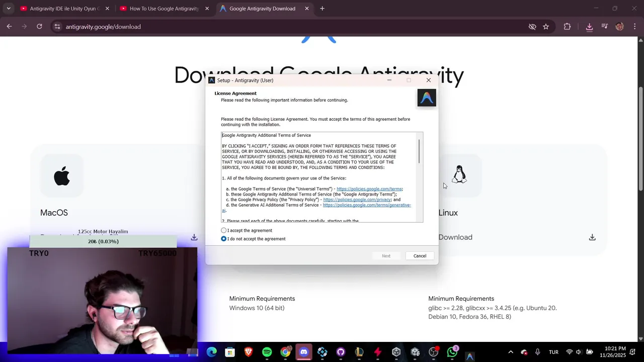The height and width of the screenshot is (362, 644).
Task: Click the license agreement scrollbar thumb
Action: click(419, 151)
